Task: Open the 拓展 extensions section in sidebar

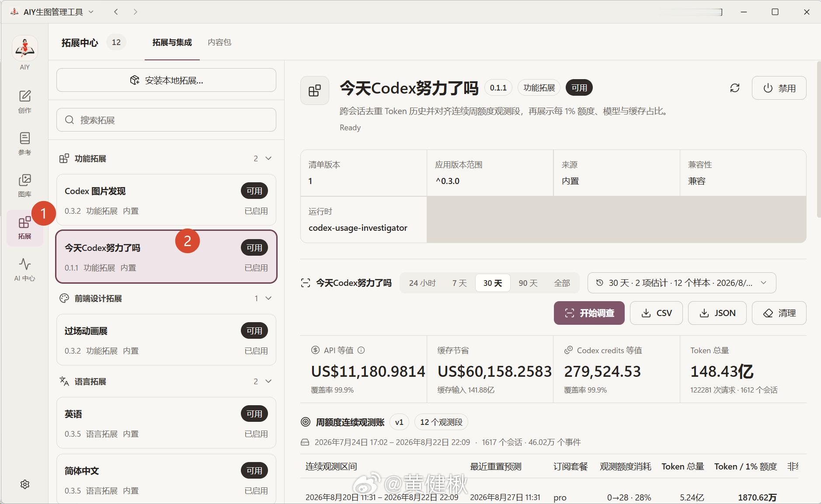Action: coord(25,227)
